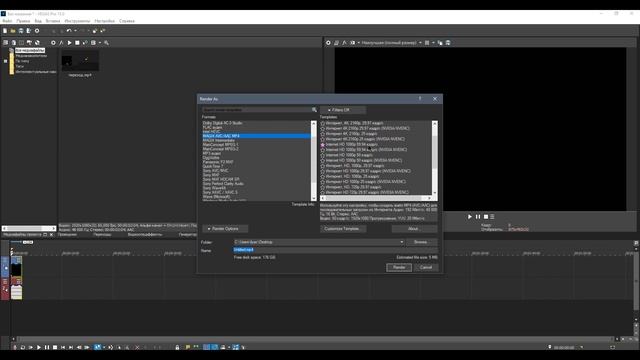Click the Templates list horizontal scrollbar

[376, 198]
